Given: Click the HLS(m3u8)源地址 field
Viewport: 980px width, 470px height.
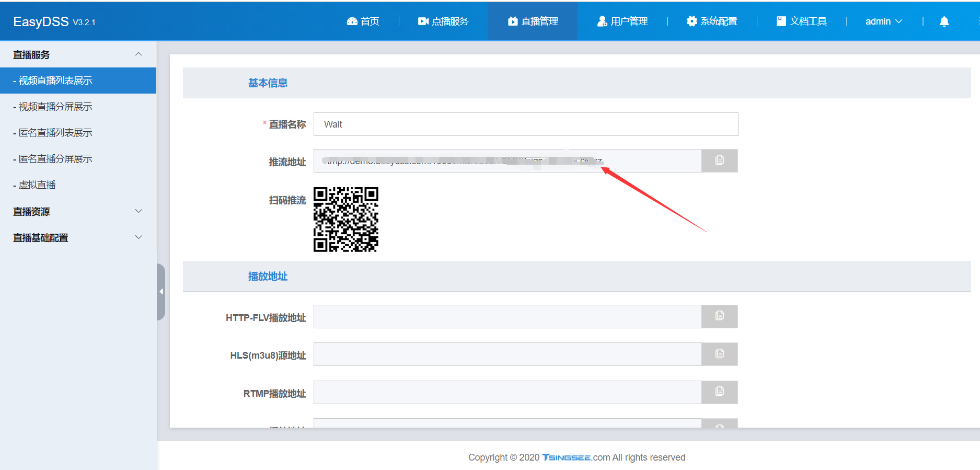Looking at the screenshot, I should (508, 354).
